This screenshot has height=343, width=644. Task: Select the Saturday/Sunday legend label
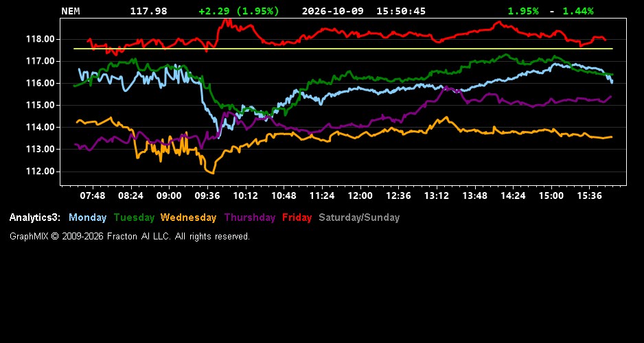click(x=359, y=218)
